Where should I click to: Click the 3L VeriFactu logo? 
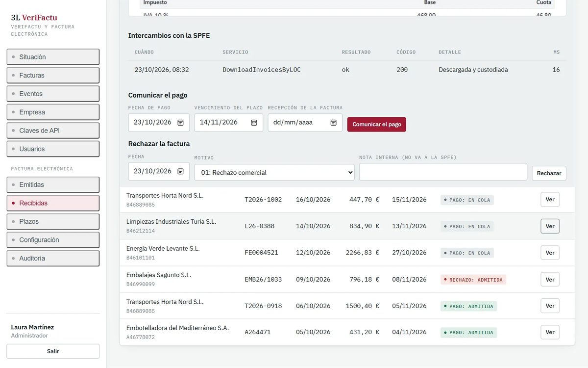point(34,18)
